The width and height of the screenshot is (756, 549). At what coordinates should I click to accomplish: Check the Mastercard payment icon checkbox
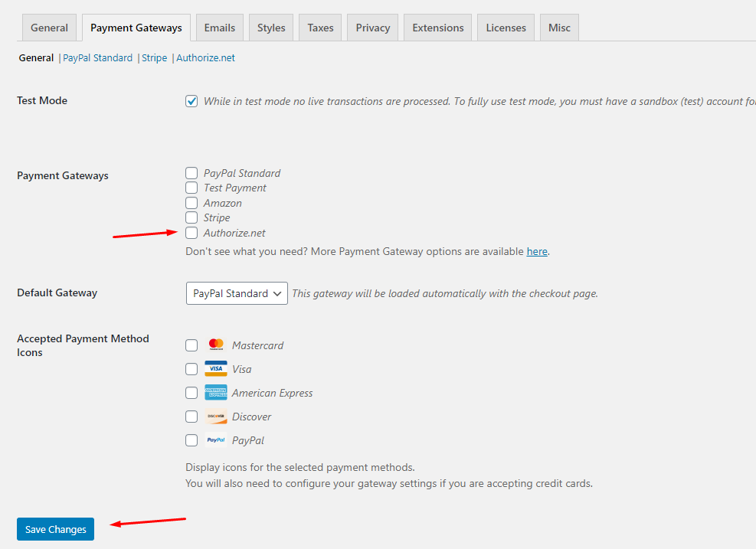point(191,345)
